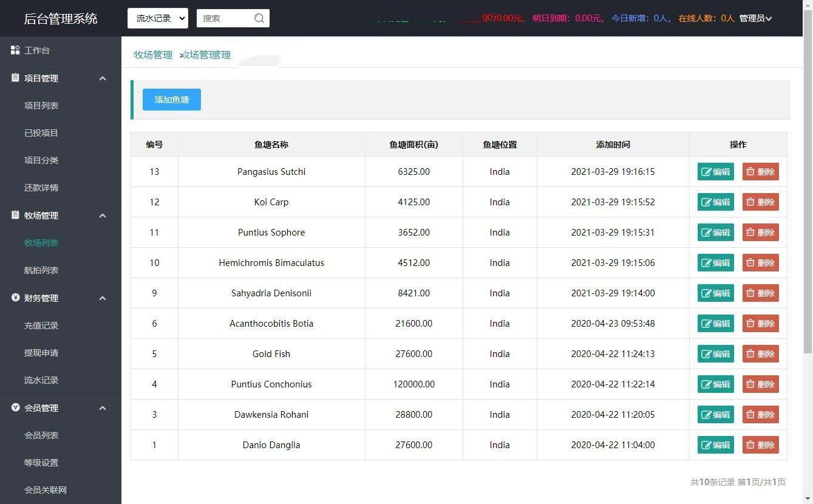
Task: Open the 流水记录 dropdown selector
Action: [158, 18]
